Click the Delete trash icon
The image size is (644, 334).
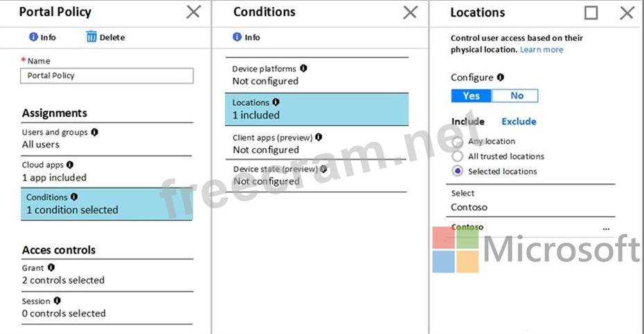(x=91, y=37)
